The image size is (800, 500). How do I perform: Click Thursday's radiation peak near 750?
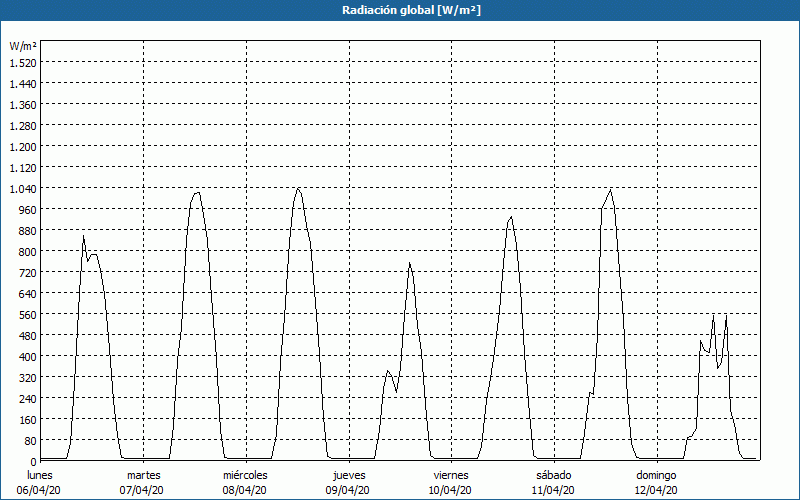(410, 263)
